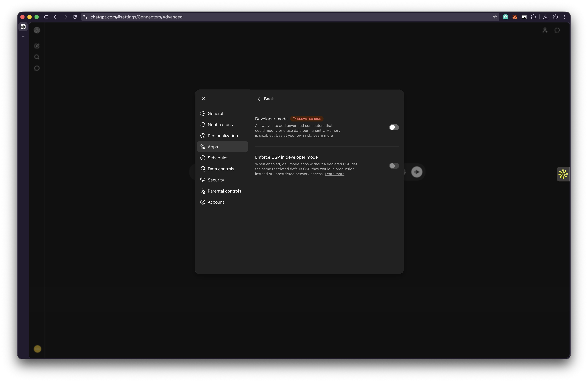
Task: Reload the current page
Action: (x=75, y=17)
